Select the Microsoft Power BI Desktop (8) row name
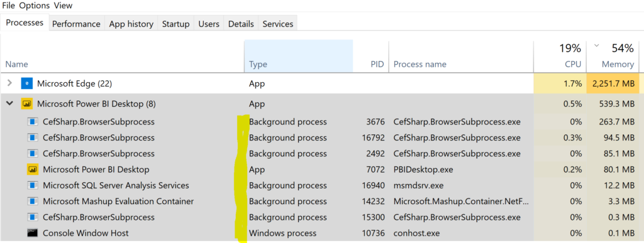Image resolution: width=644 pixels, height=243 pixels. point(96,104)
